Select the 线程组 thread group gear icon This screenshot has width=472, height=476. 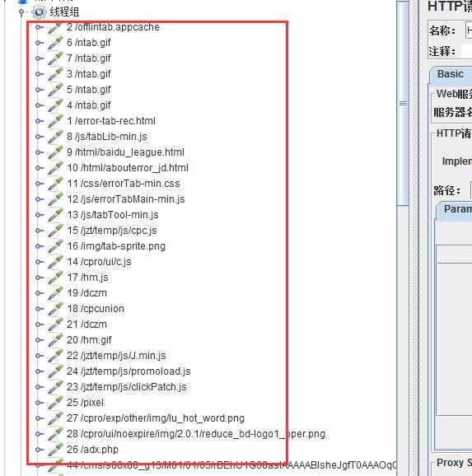(x=40, y=12)
